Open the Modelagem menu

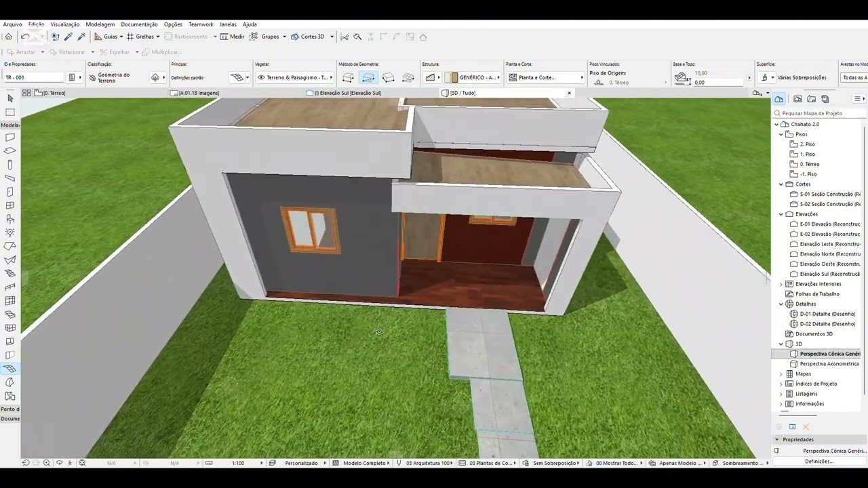coord(100,24)
